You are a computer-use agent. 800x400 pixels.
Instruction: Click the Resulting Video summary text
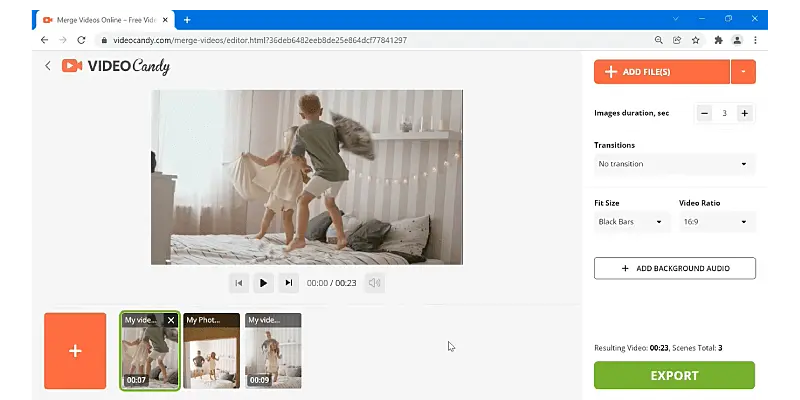tap(658, 348)
